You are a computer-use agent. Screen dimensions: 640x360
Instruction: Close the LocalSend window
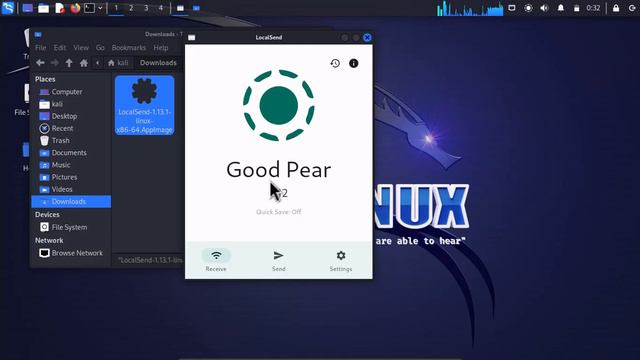click(x=367, y=38)
